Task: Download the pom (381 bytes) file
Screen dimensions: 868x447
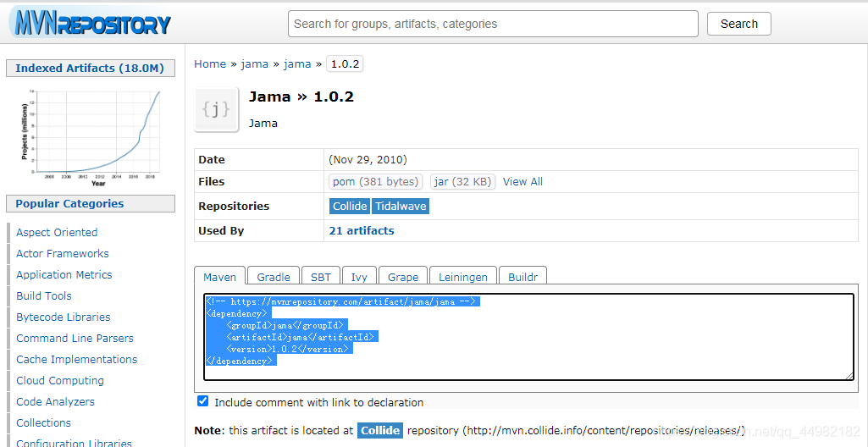Action: (375, 181)
